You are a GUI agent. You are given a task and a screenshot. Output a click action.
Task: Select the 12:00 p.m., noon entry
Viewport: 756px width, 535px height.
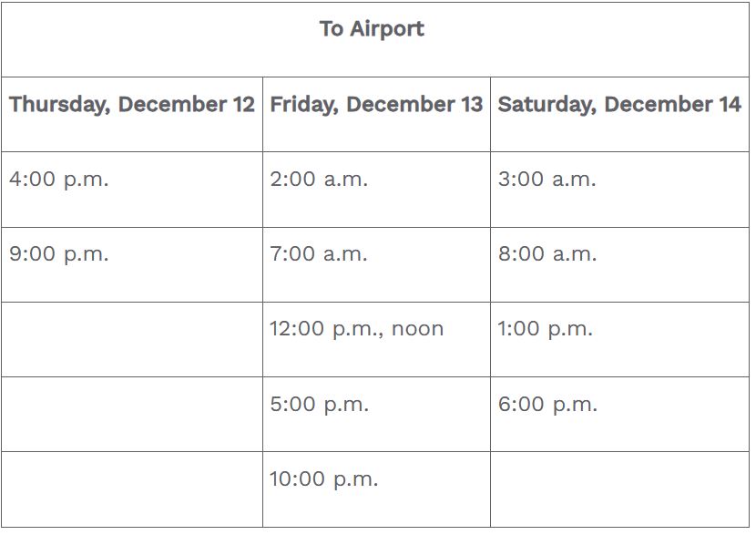click(x=356, y=329)
